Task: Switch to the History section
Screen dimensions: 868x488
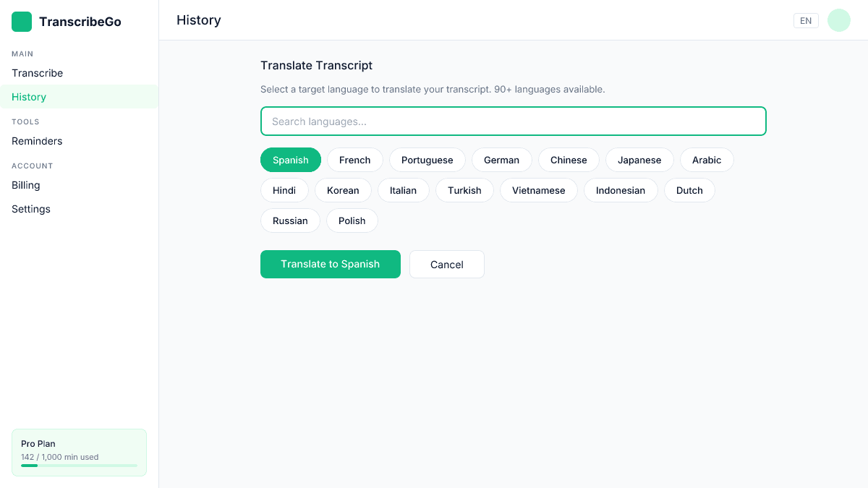Action: click(28, 96)
